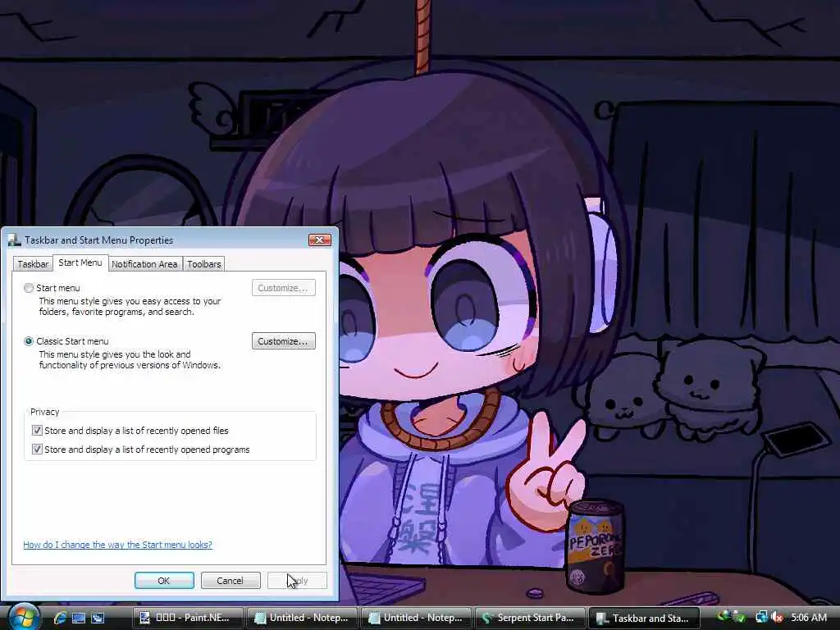Click the 5:06 AM clock
This screenshot has height=630, width=840.
point(809,617)
